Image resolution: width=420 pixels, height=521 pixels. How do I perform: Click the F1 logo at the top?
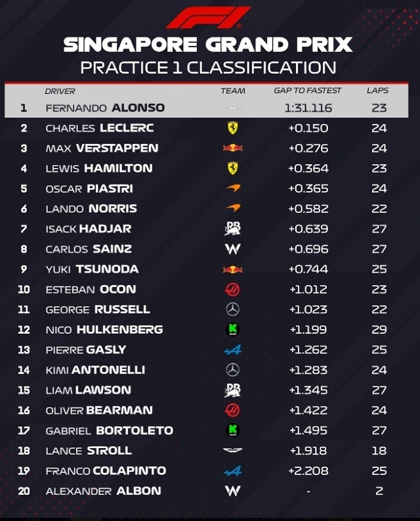[209, 17]
